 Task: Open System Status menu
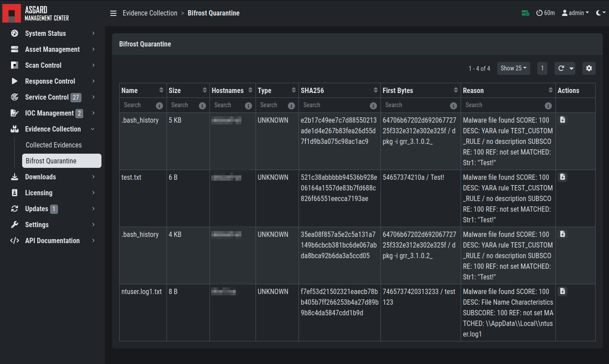(53, 34)
